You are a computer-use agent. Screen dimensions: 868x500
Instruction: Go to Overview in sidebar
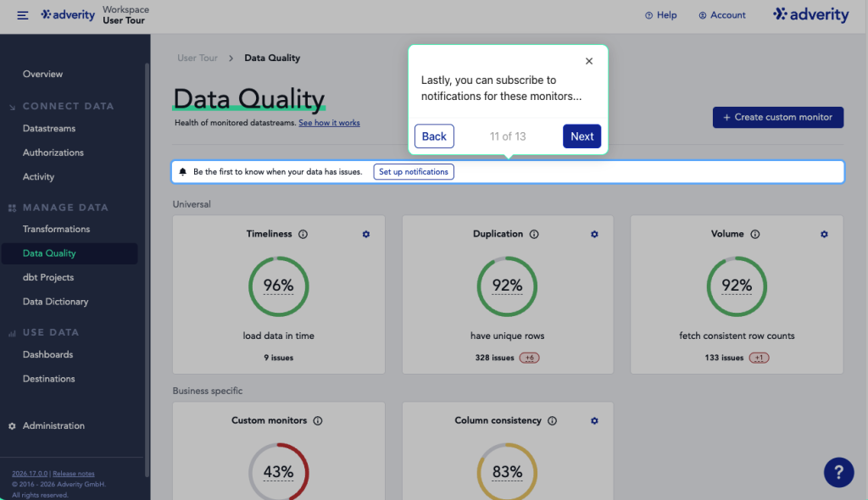42,75
